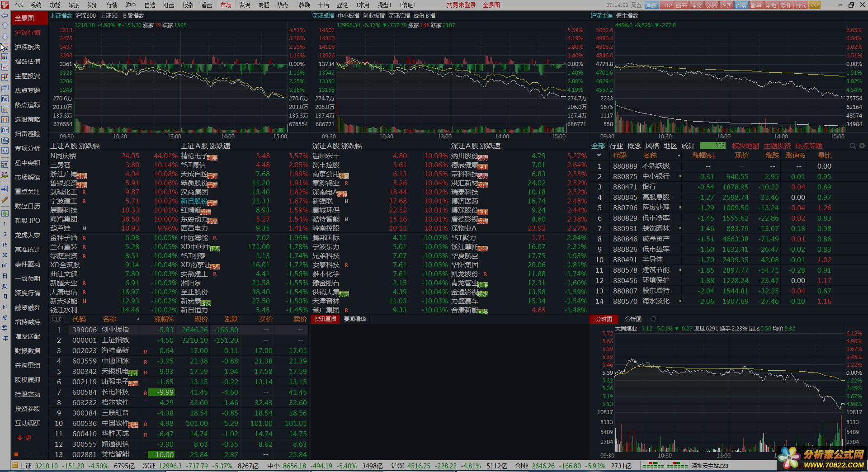Click the candlestick chart icon in left toolbar
This screenshot has height=472, width=868.
[5, 78]
